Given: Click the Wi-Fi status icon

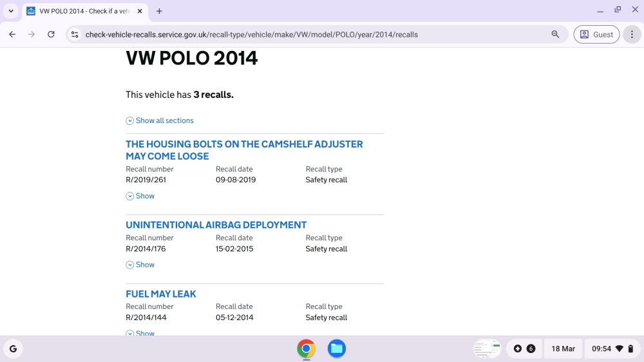Looking at the screenshot, I should (620, 349).
